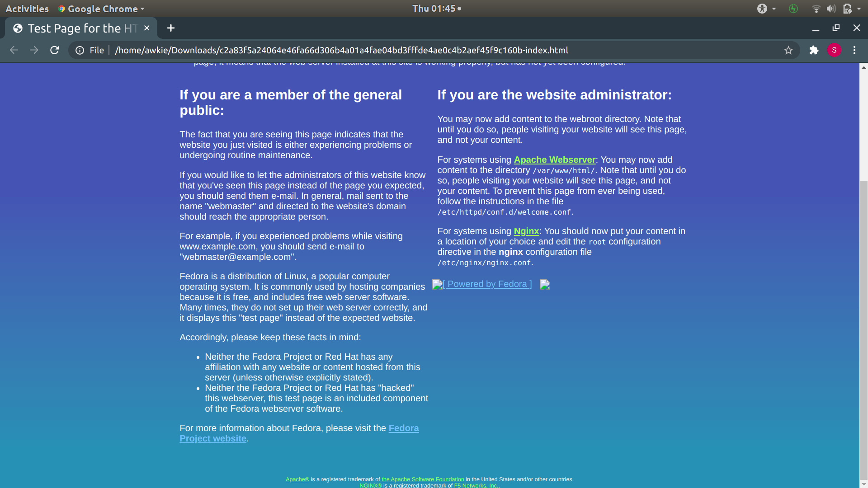Open the Activities overview
This screenshot has width=868, height=488.
pyautogui.click(x=27, y=9)
